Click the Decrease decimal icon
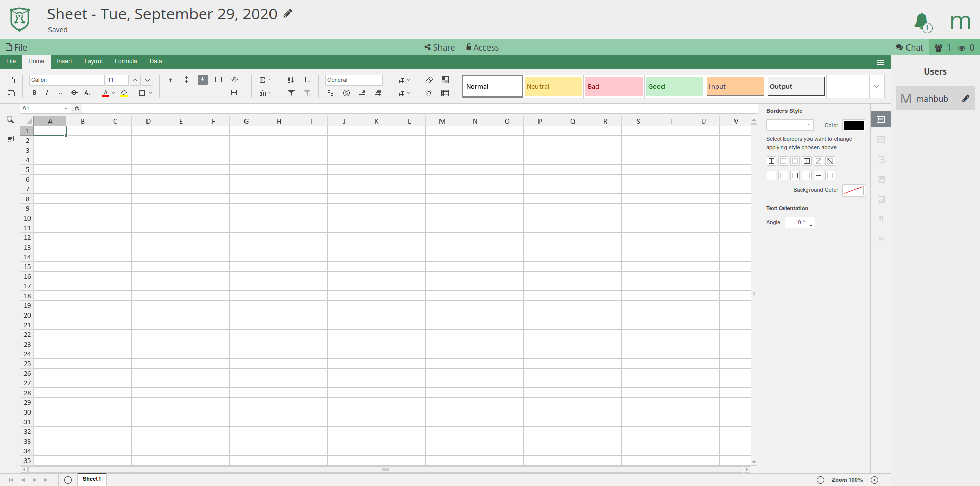This screenshot has width=980, height=486. (x=362, y=93)
